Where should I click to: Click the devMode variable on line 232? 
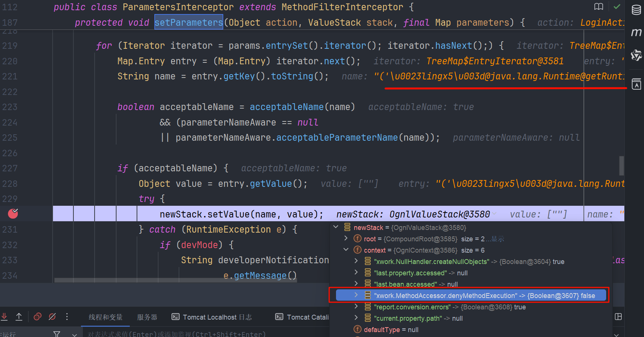[x=199, y=245]
